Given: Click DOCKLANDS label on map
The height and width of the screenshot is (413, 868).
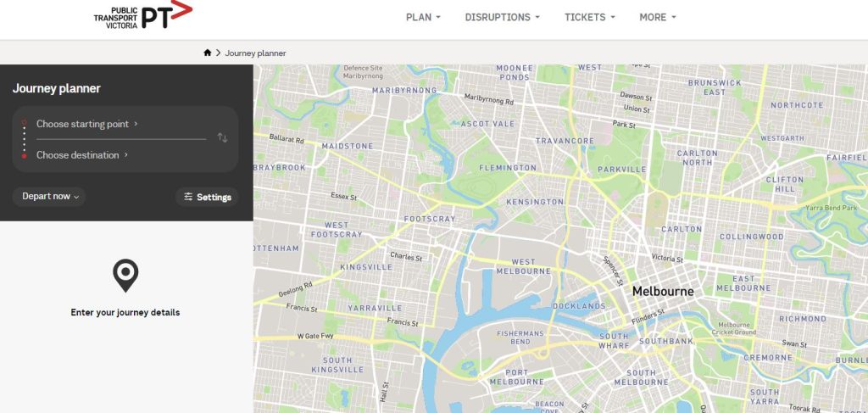Looking at the screenshot, I should click(579, 306).
